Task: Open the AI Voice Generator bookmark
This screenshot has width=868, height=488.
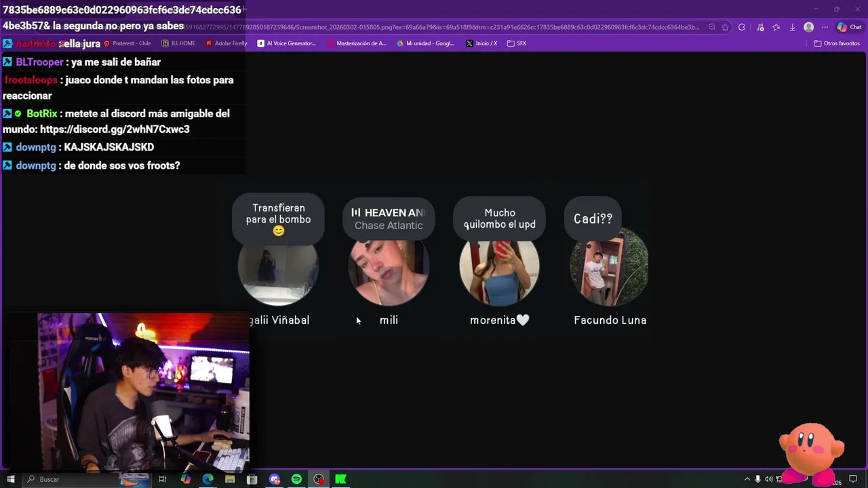Action: pyautogui.click(x=287, y=43)
